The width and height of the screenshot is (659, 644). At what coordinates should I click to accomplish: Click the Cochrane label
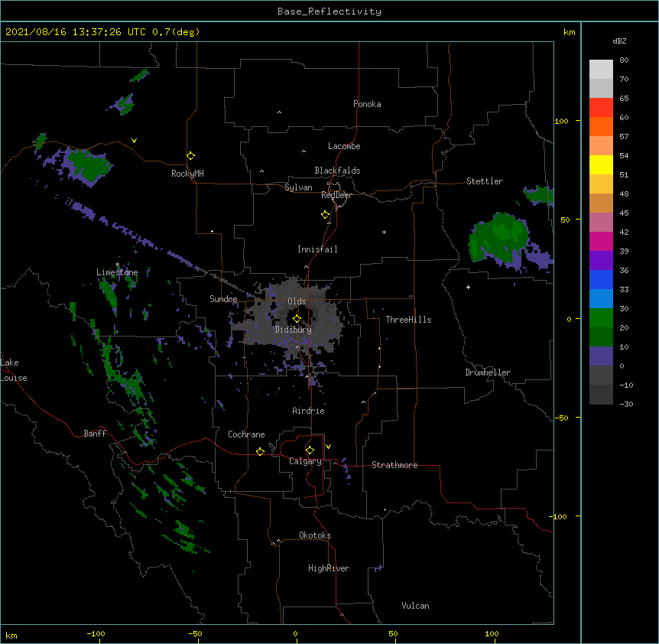[x=246, y=434]
